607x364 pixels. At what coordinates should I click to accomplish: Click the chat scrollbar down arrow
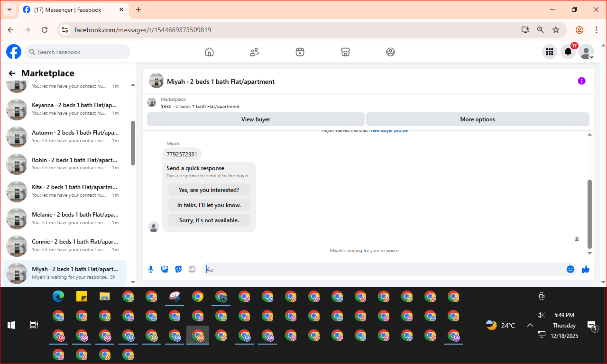pyautogui.click(x=590, y=254)
